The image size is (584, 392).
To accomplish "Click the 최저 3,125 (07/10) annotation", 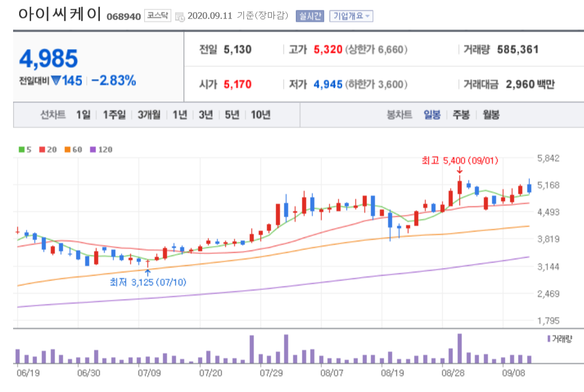I will tap(148, 282).
